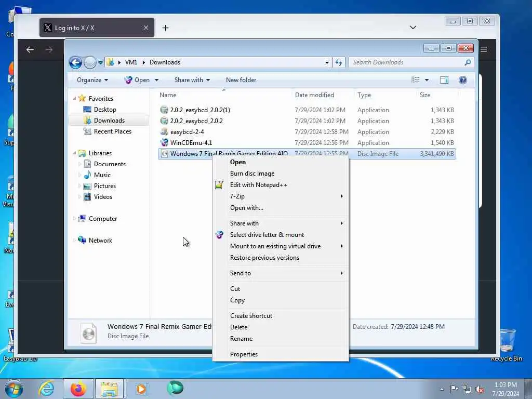This screenshot has width=532, height=399.
Task: Click the change view icon
Action: [415, 80]
